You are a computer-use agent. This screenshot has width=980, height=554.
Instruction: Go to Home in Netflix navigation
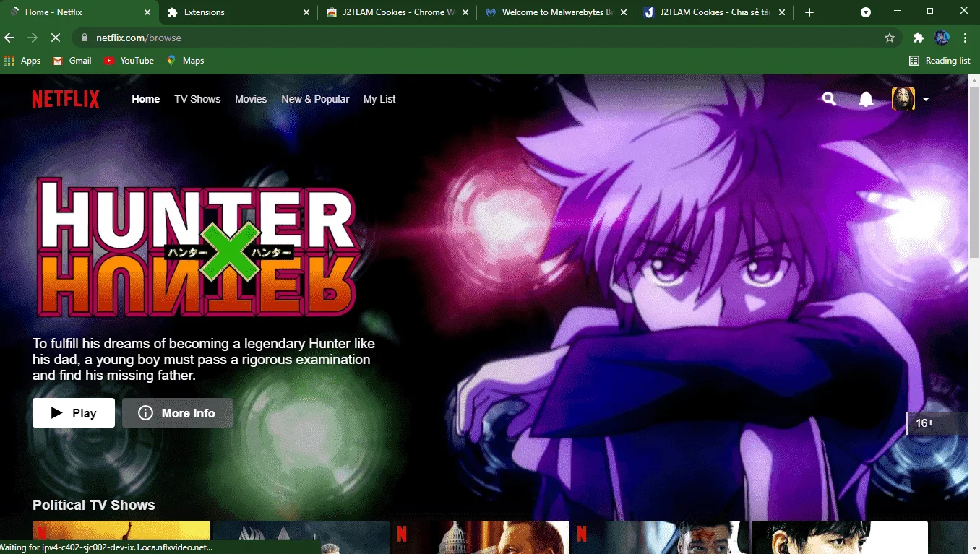[x=146, y=99]
